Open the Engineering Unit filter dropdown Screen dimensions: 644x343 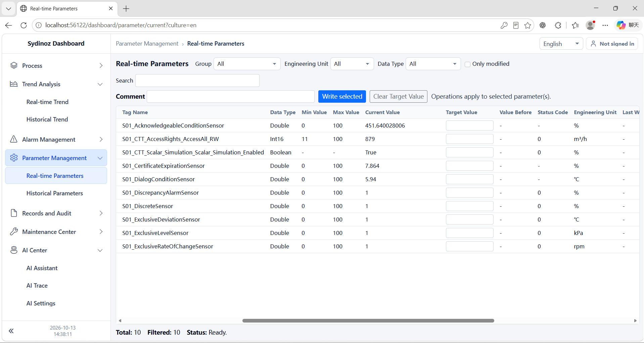coord(352,64)
